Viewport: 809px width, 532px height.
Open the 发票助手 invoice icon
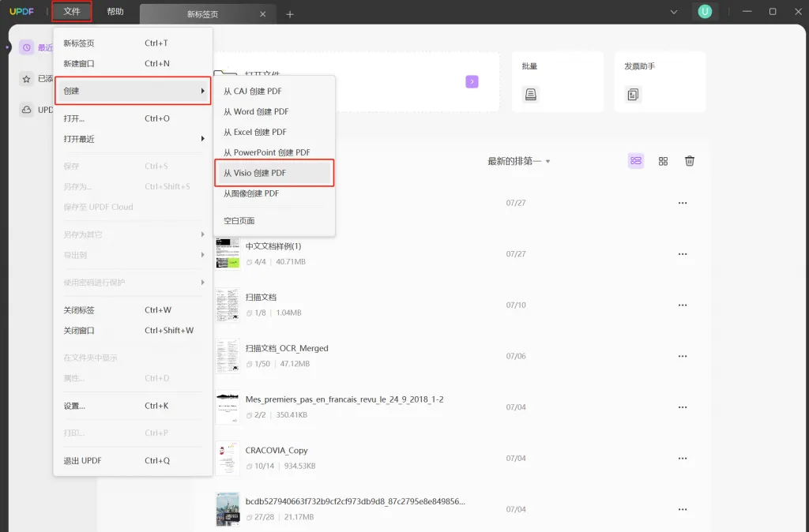[633, 95]
